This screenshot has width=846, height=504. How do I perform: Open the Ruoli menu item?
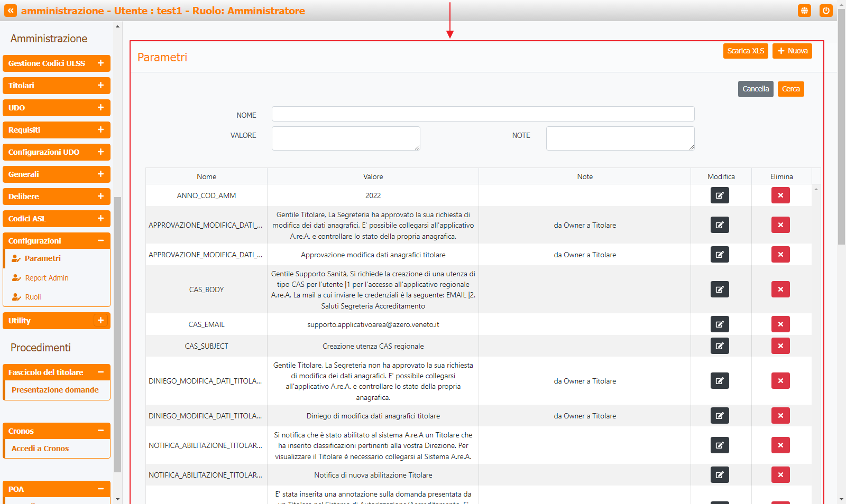(33, 297)
